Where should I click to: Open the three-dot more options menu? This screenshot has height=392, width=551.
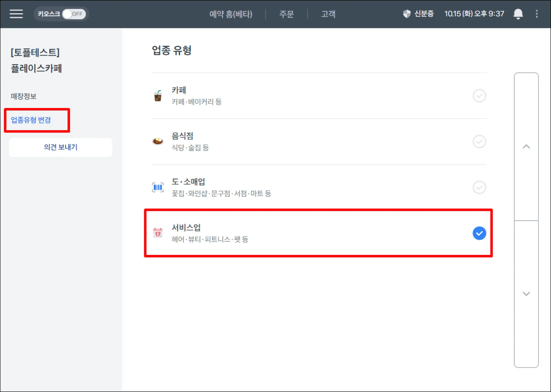point(537,14)
